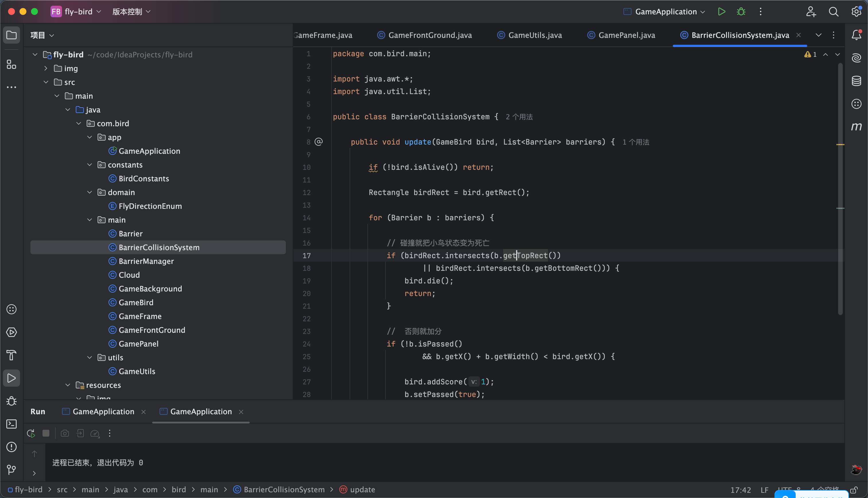Viewport: 868px width, 498px height.
Task: Switch to GameUtils.java tab
Action: tap(530, 35)
